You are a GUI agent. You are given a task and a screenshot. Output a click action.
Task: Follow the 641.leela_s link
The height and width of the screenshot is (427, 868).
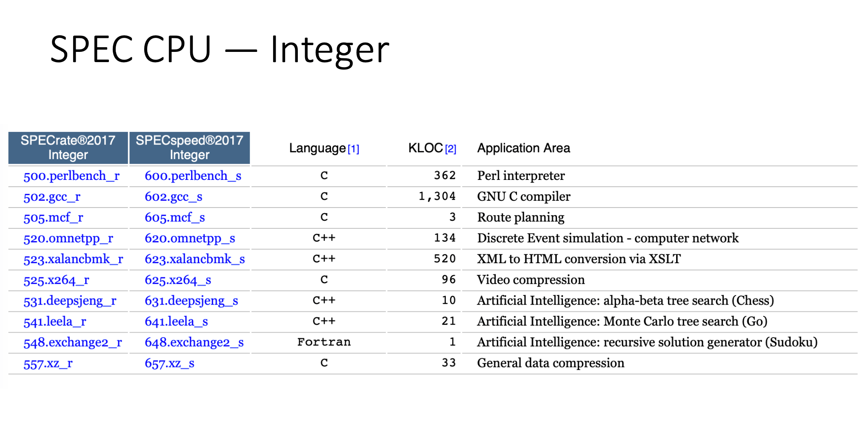click(x=176, y=322)
